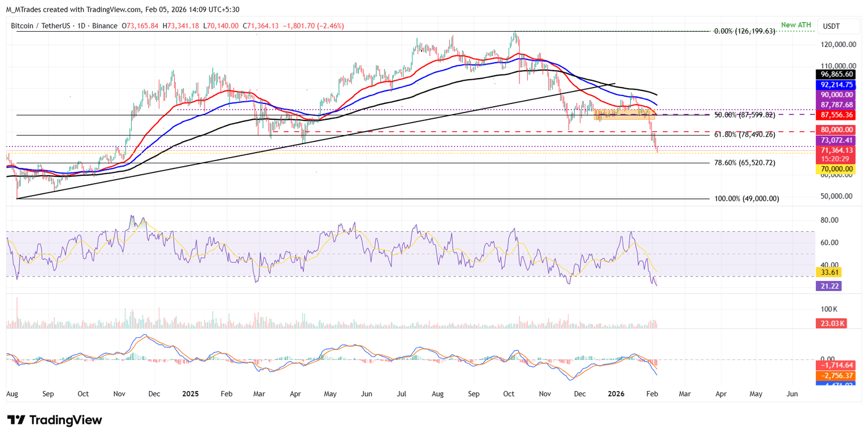Click the yellow 33.61 RSI average label
This screenshot has width=868, height=438.
829,272
